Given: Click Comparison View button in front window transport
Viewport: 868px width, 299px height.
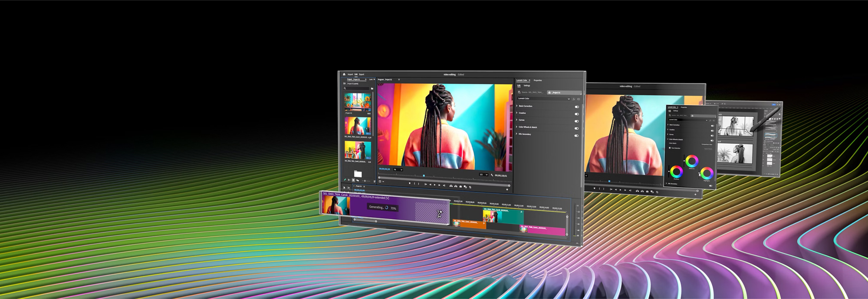Looking at the screenshot, I should (x=465, y=187).
